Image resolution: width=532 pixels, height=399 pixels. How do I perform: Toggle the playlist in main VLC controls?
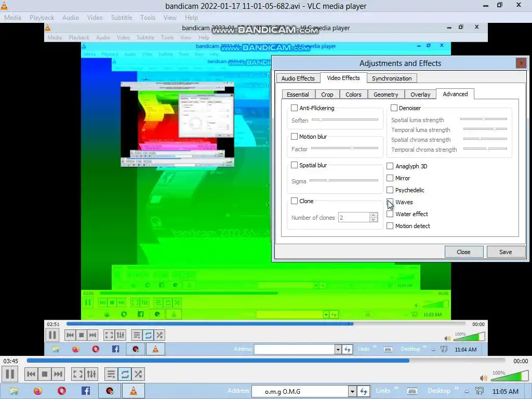pos(111,374)
